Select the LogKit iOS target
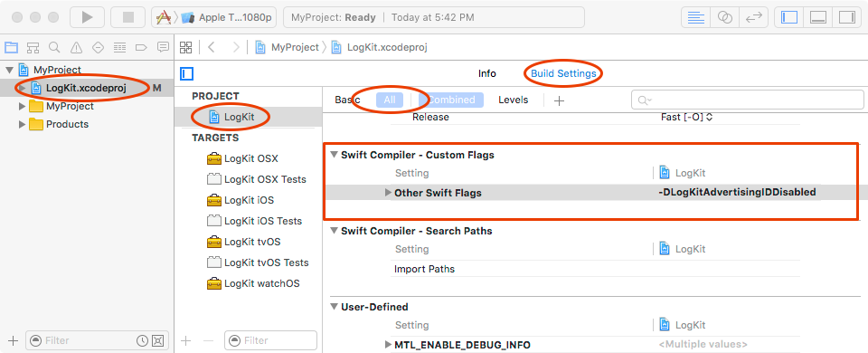 click(241, 200)
